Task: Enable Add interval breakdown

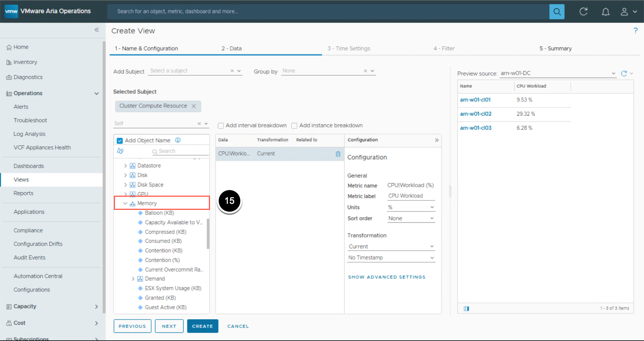Action: pos(221,126)
